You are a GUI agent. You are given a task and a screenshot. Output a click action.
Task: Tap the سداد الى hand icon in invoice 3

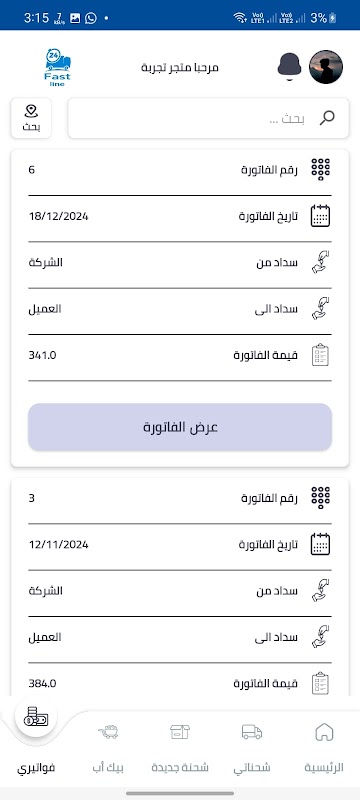coord(321,637)
